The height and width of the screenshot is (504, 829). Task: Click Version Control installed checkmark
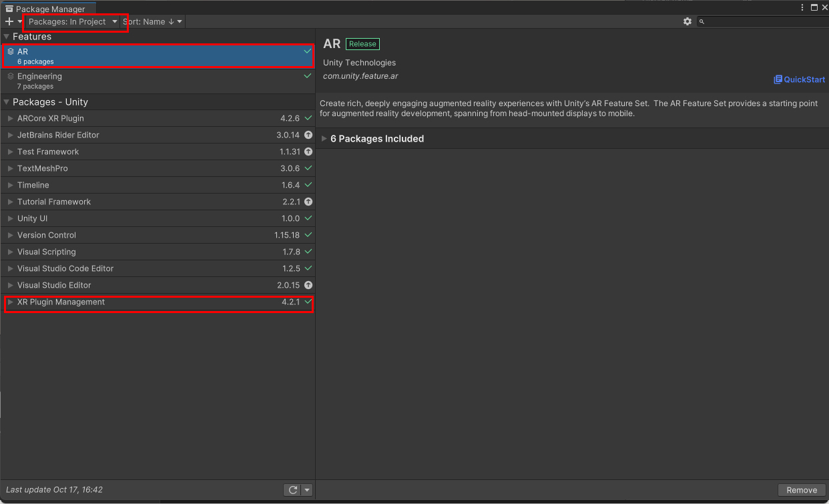tap(308, 234)
